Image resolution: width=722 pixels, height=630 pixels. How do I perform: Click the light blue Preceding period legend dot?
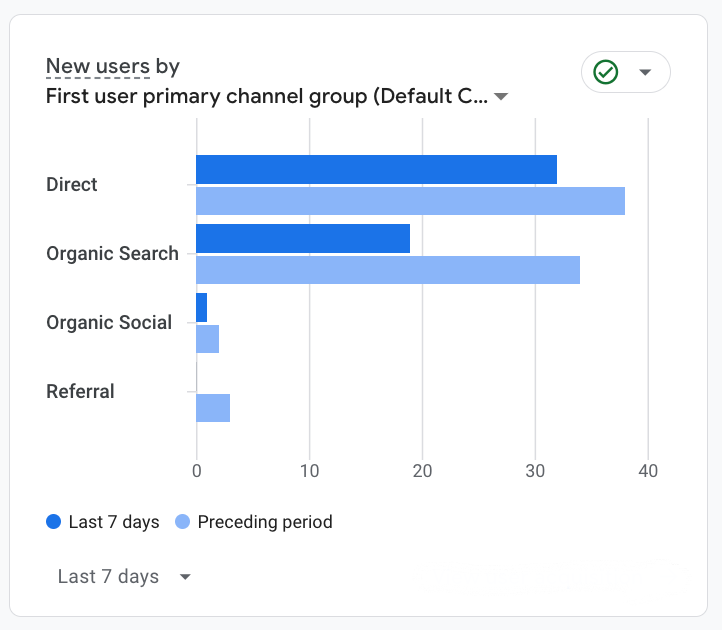[x=182, y=522]
